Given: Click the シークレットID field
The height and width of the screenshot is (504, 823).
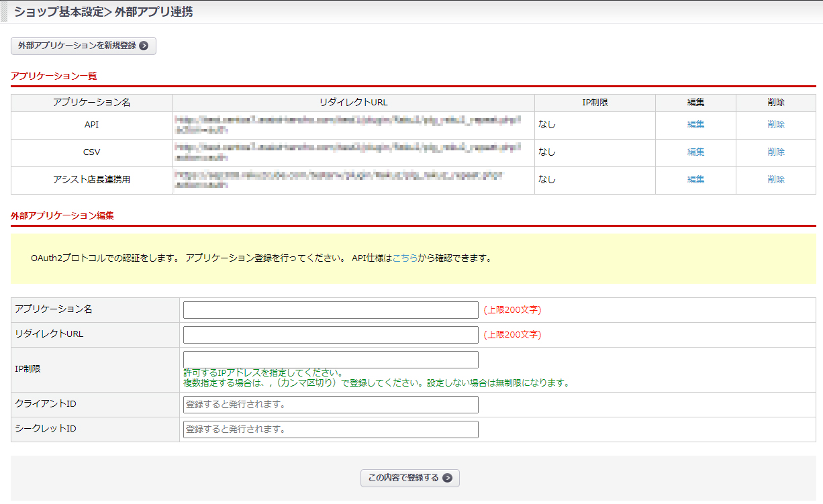Looking at the screenshot, I should 330,430.
